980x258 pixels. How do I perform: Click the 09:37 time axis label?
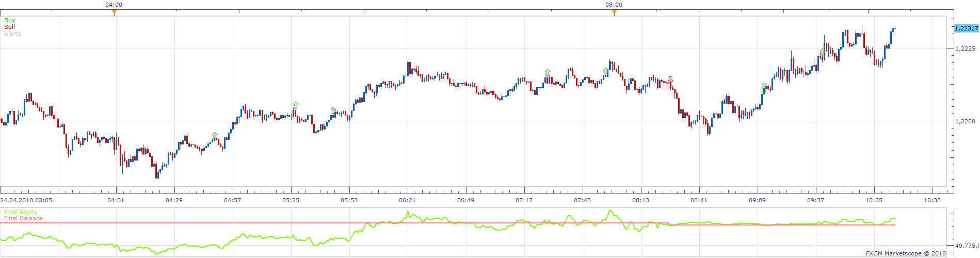816,200
